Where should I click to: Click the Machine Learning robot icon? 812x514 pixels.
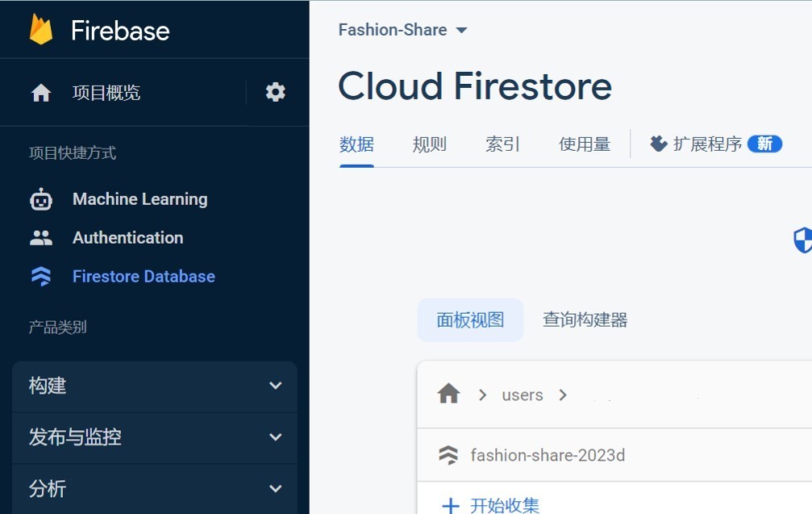41,199
